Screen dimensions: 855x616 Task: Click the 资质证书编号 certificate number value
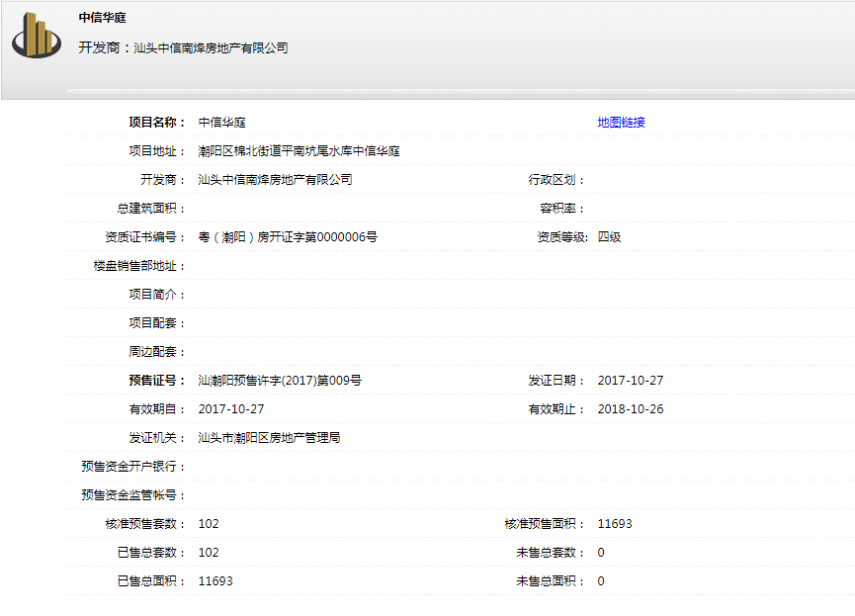pyautogui.click(x=288, y=237)
